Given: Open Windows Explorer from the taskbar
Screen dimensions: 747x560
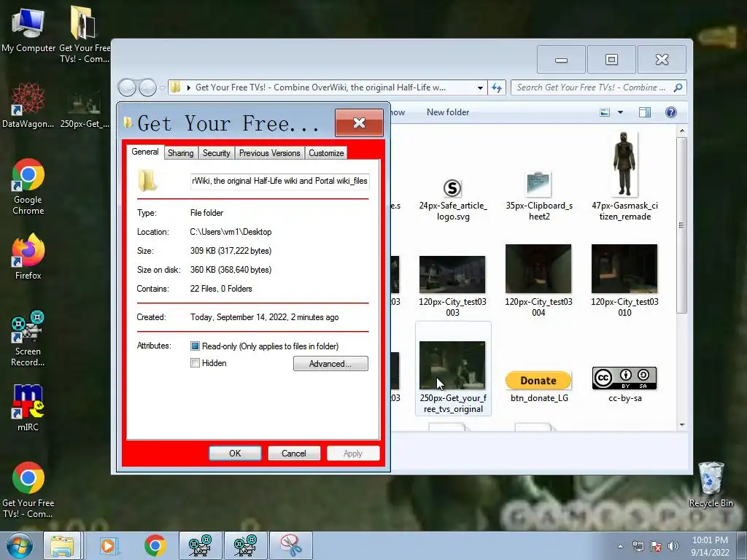Looking at the screenshot, I should 63,545.
